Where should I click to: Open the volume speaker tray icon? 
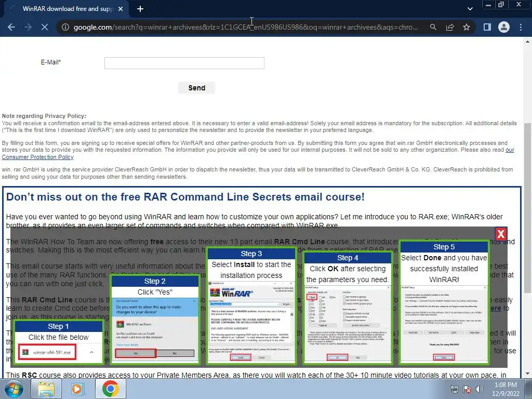480,389
